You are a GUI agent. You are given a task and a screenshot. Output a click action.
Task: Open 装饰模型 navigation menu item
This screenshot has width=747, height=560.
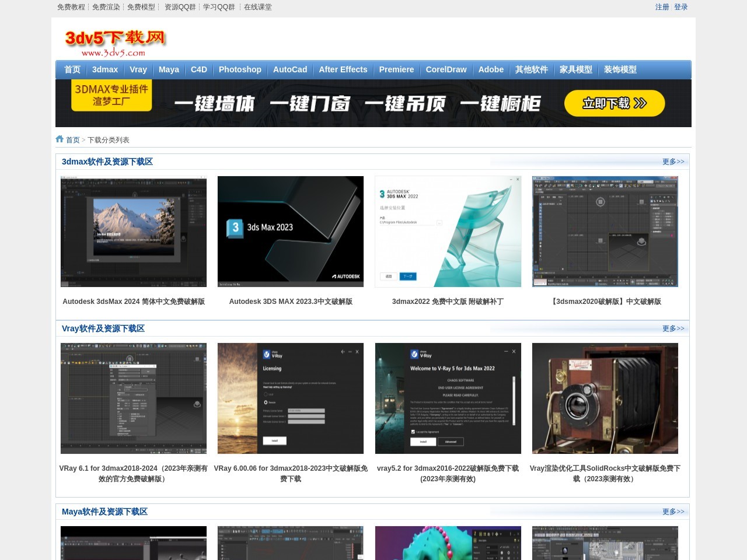click(620, 69)
